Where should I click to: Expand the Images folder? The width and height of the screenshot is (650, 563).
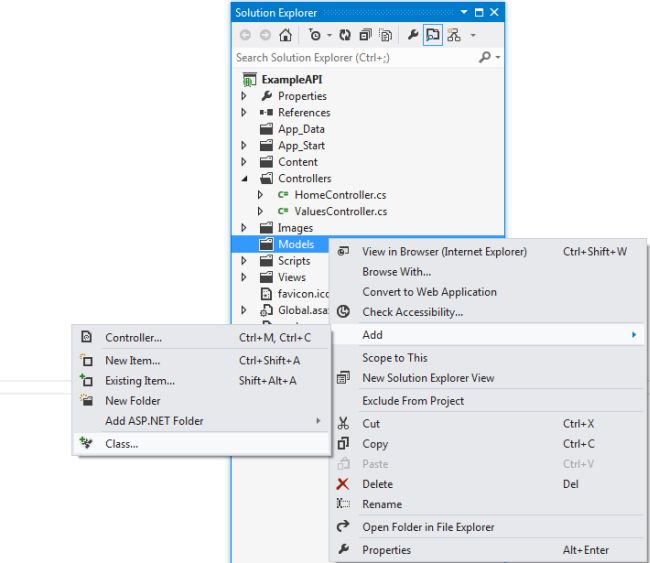[x=244, y=228]
